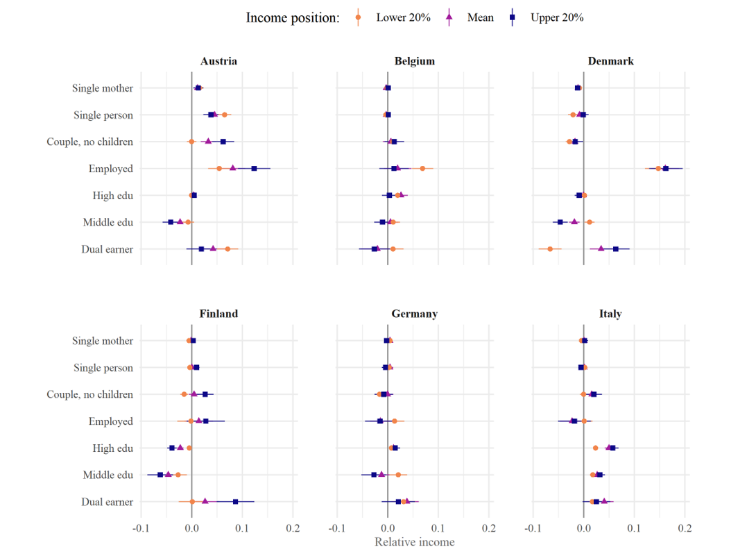
Task: Click Italy's High edu orange circle
Action: click(595, 448)
